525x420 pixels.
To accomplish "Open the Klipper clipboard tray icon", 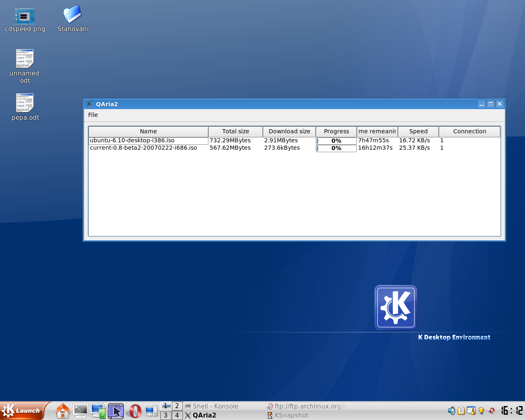I will (461, 411).
